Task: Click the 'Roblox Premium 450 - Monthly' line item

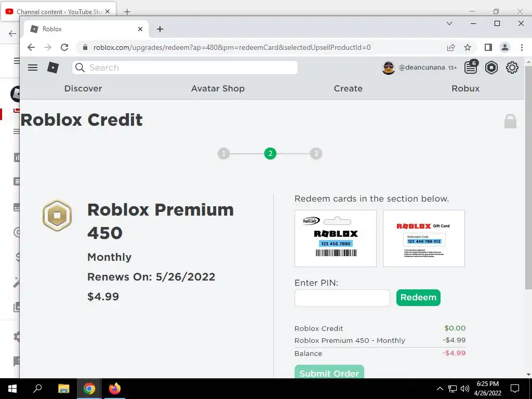Action: [x=350, y=341]
